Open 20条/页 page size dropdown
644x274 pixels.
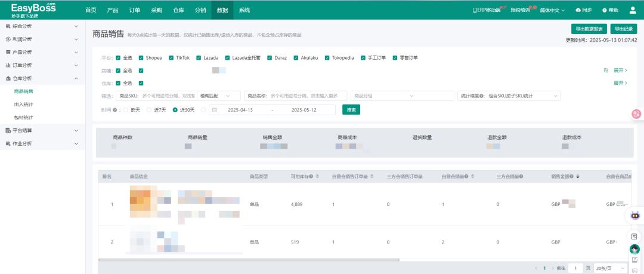(611, 268)
